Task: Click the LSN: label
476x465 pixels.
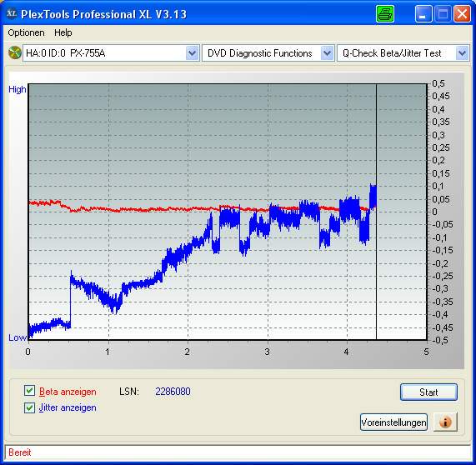Action: 129,391
